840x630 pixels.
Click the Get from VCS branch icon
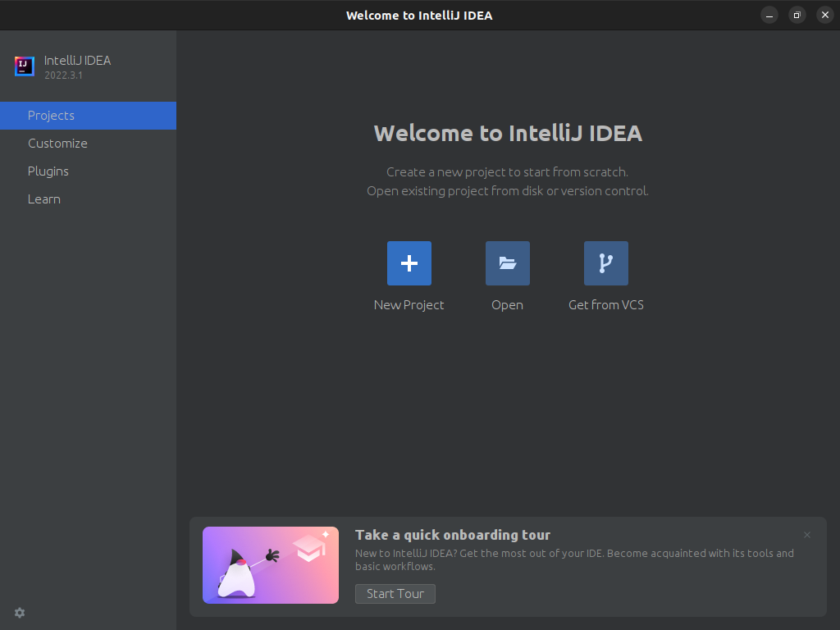click(605, 262)
